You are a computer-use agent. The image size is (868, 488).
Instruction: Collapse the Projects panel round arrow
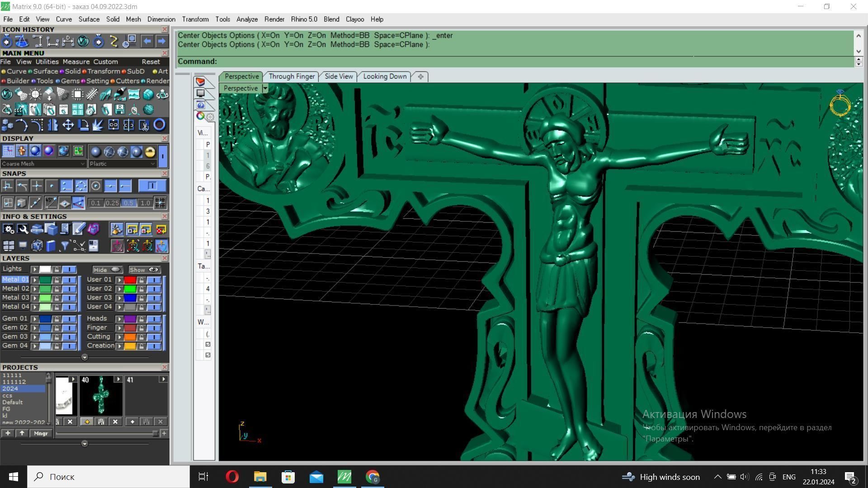click(85, 444)
